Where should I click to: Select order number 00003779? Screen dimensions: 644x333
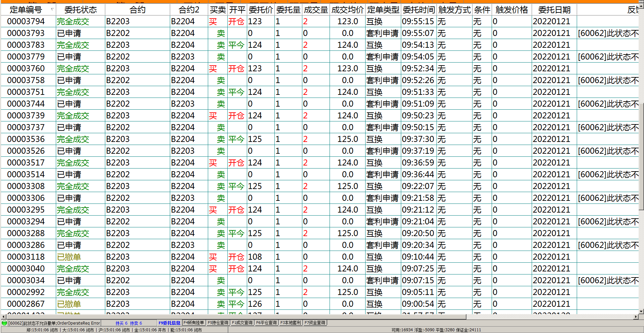(26, 57)
